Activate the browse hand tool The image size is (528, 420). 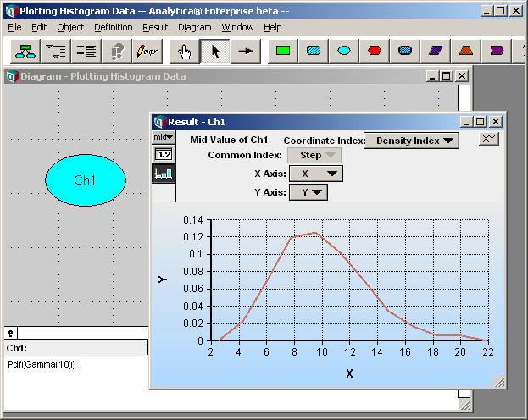click(184, 51)
